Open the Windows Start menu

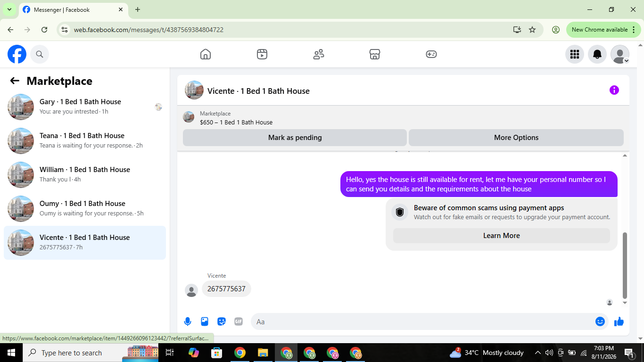[x=11, y=353]
